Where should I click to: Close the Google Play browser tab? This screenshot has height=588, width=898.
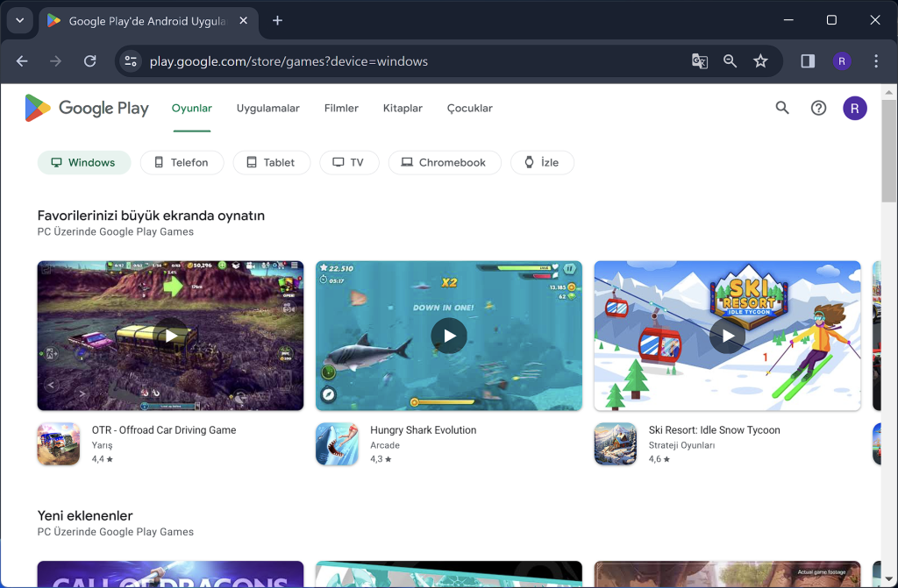click(x=244, y=21)
